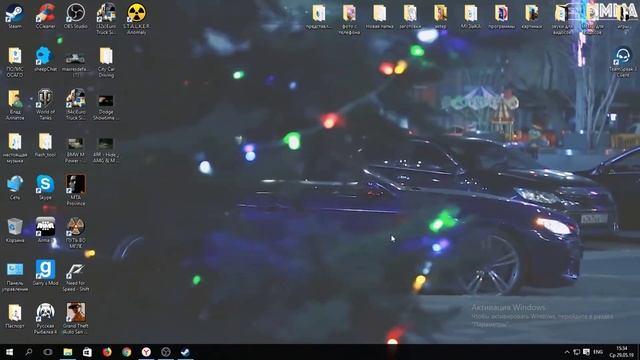
Task: Select the Новая папка folder
Action: click(380, 16)
